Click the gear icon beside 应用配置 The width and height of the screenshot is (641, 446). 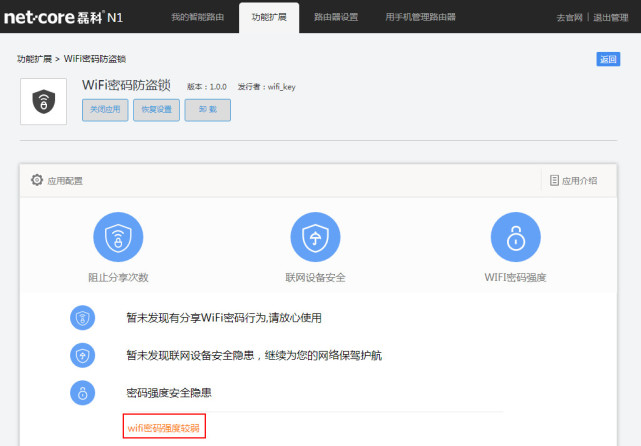[x=37, y=180]
